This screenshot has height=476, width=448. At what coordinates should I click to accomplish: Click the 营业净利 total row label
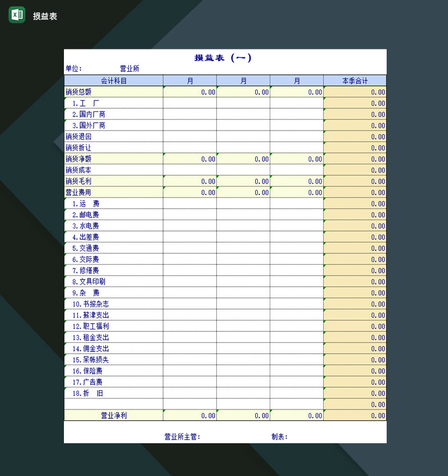tap(114, 415)
